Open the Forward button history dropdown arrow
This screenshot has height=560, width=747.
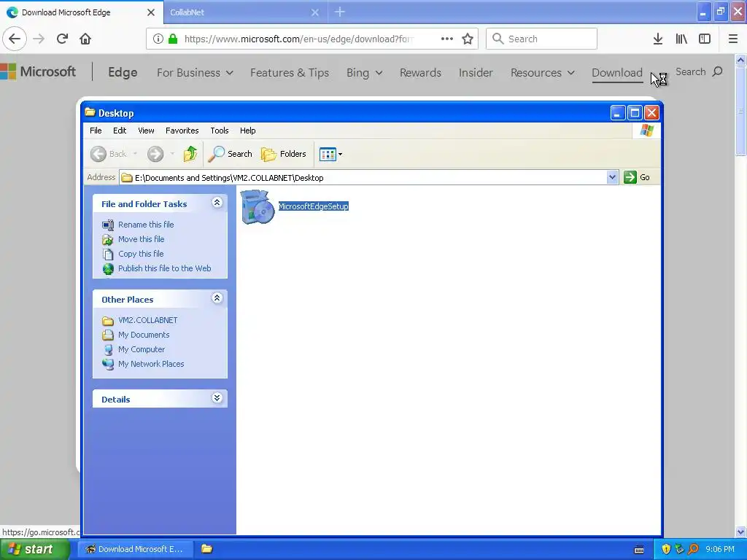[172, 154]
